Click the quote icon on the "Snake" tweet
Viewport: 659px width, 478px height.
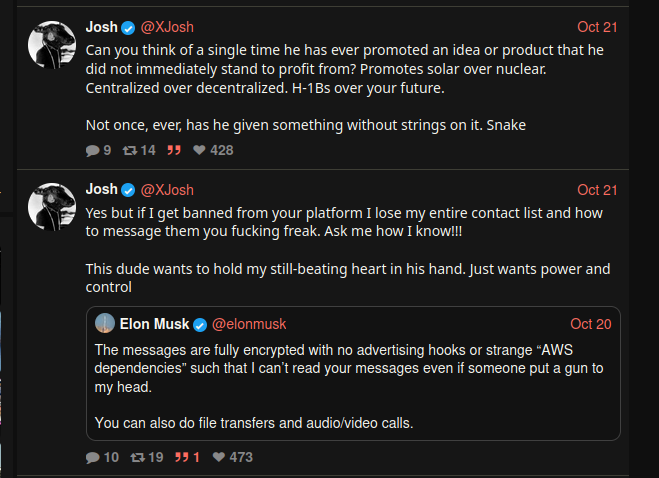point(173,150)
